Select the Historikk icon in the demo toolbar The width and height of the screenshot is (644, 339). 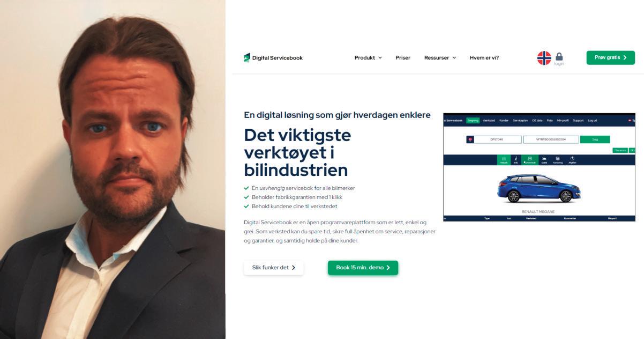pos(504,160)
